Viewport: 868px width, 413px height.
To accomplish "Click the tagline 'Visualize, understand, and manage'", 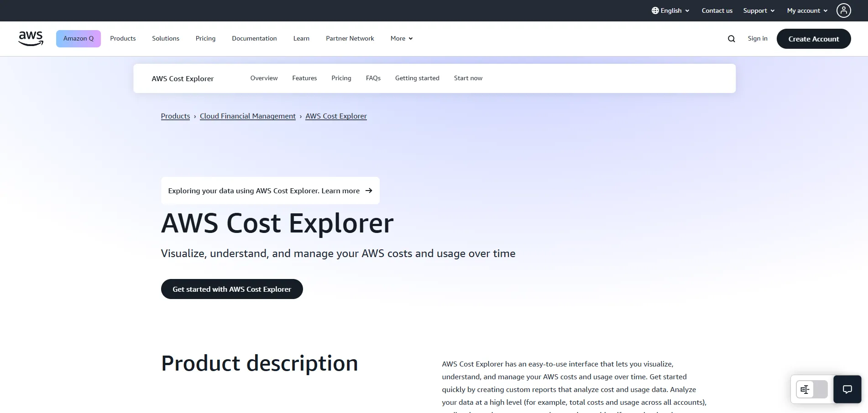I will pyautogui.click(x=338, y=253).
